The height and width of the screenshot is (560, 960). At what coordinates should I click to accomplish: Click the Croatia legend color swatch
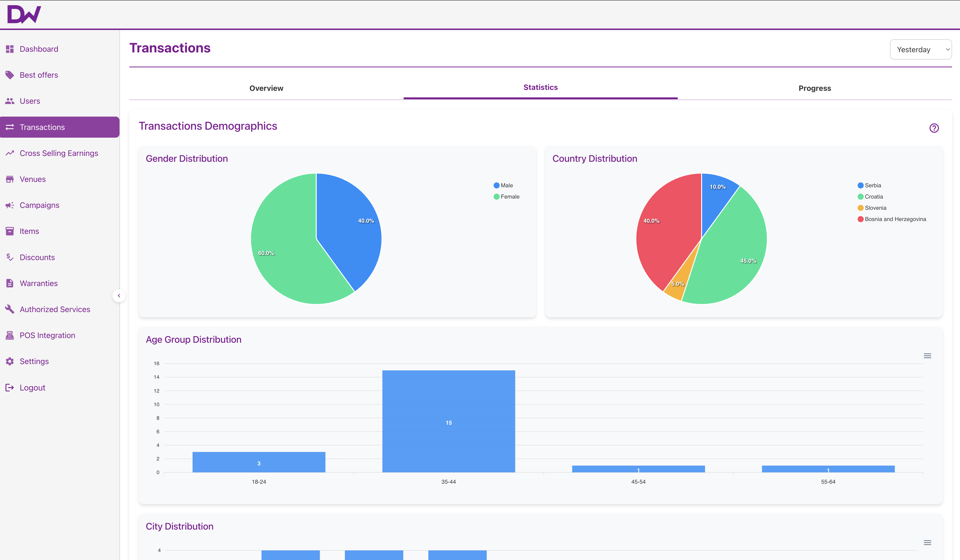(x=861, y=196)
